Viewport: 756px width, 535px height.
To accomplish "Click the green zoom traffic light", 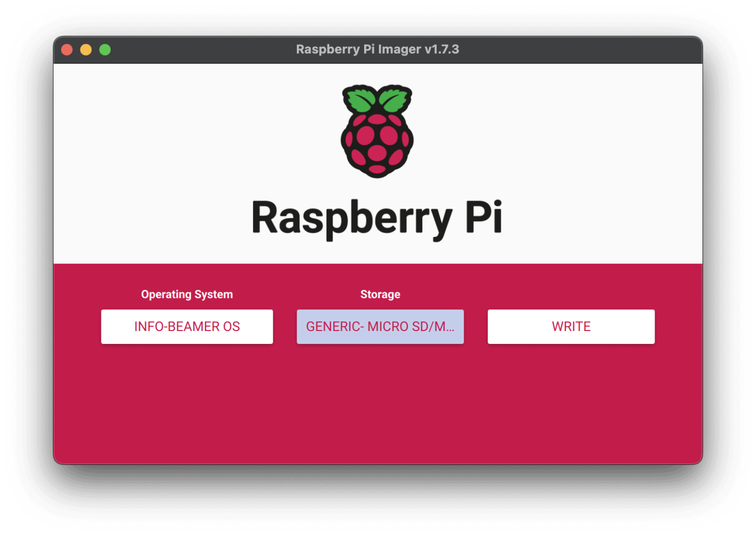I will pos(105,49).
